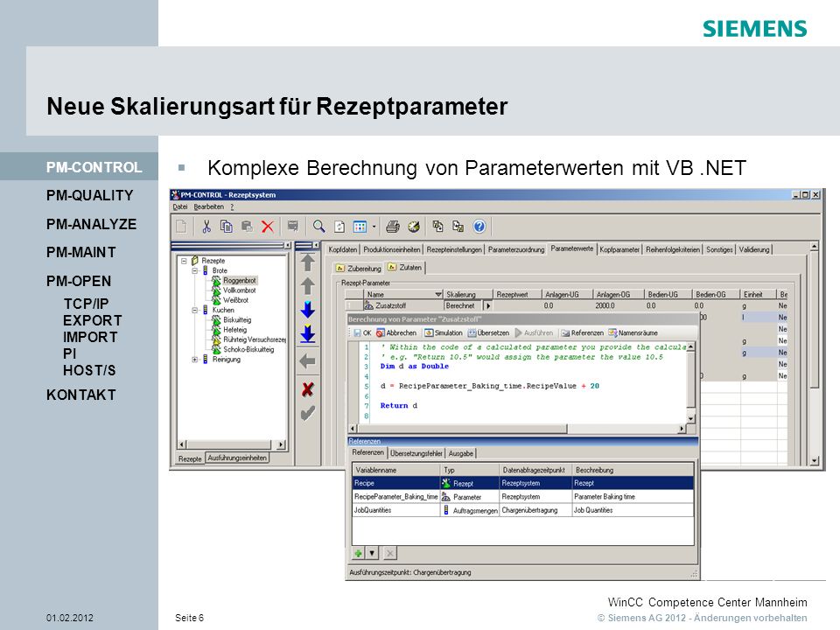Click the Abbrechen button

click(x=396, y=333)
